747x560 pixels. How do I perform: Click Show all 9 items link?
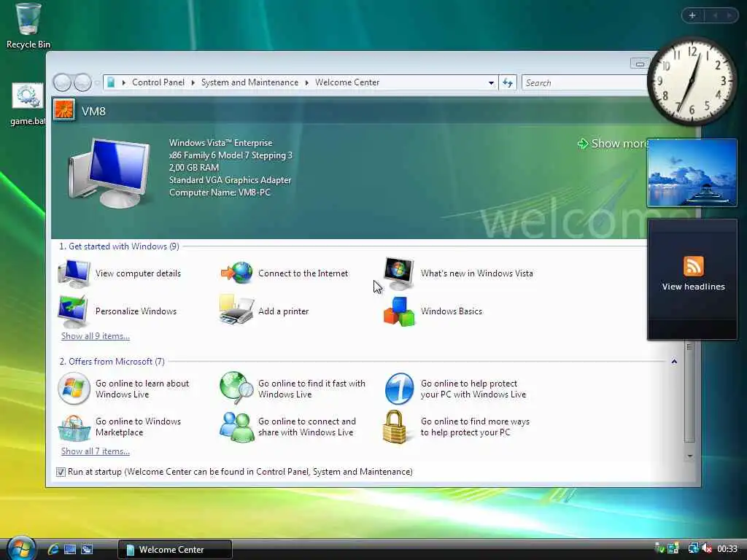(96, 336)
